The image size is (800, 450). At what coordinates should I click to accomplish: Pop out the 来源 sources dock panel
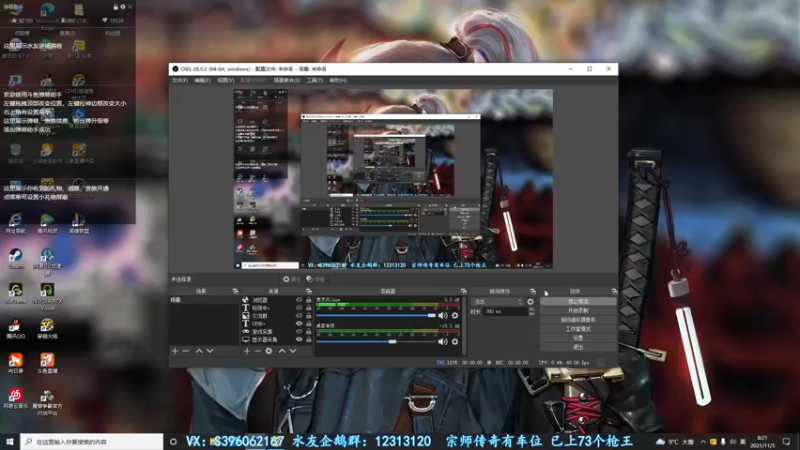pos(309,291)
